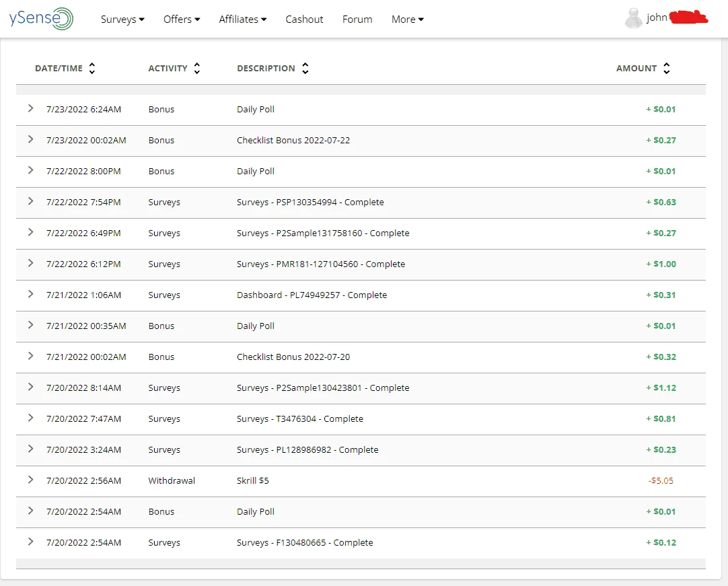Expand the PMR181-127104560 survey row
The height and width of the screenshot is (586, 728).
(31, 263)
